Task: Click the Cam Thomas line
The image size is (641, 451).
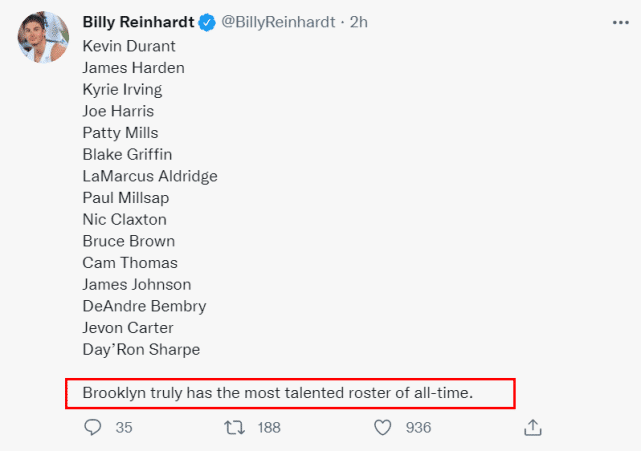Action: pyautogui.click(x=130, y=263)
